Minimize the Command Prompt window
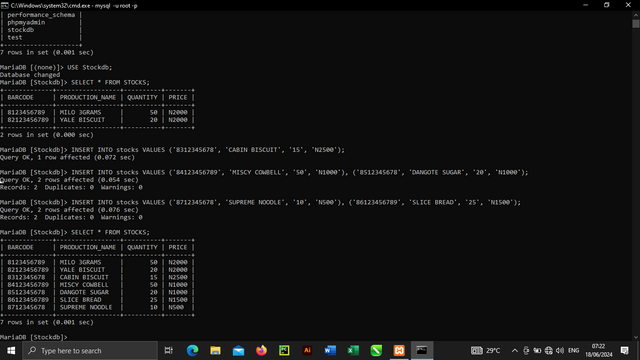Image resolution: width=640 pixels, height=360 pixels. point(586,5)
